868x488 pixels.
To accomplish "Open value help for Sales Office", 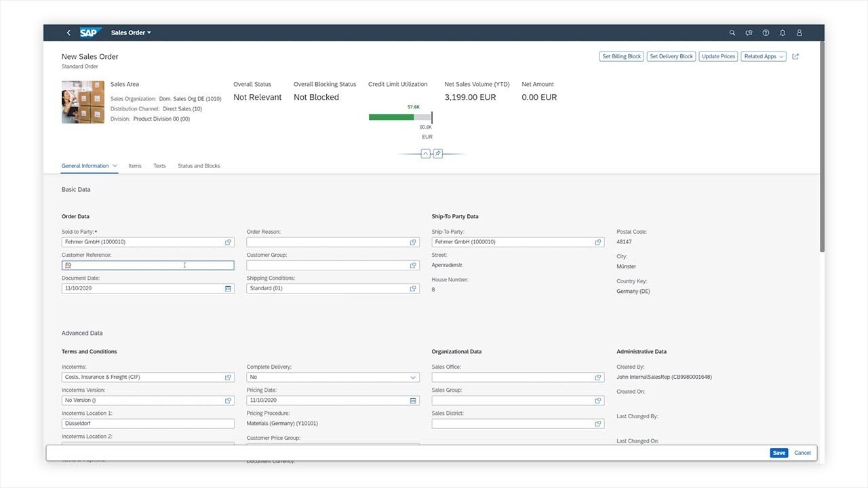I will click(x=598, y=377).
